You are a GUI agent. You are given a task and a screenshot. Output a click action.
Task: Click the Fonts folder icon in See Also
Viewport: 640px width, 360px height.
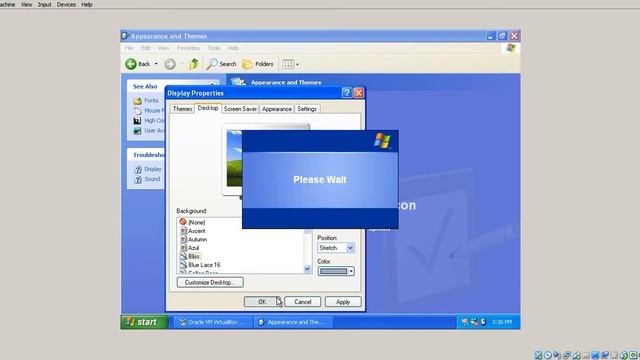[138, 101]
